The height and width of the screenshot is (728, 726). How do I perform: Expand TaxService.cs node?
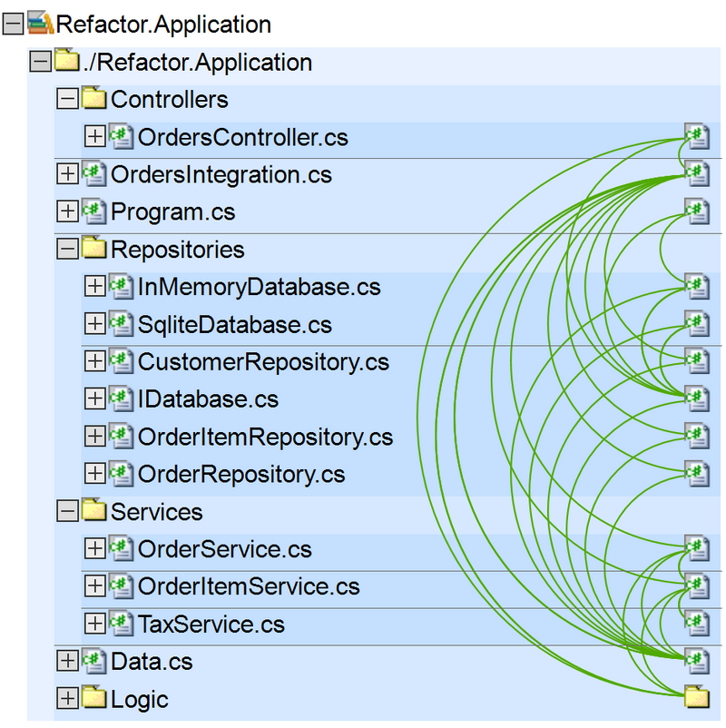point(94,624)
